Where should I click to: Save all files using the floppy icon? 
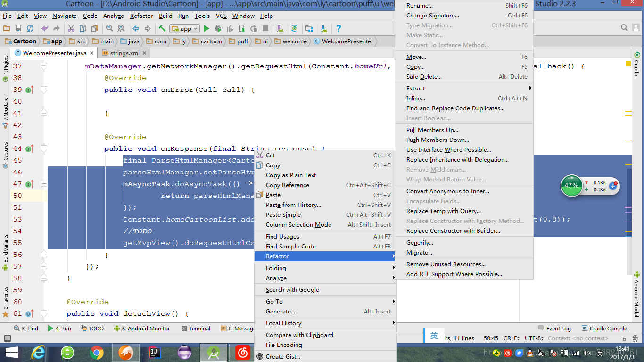pyautogui.click(x=18, y=28)
